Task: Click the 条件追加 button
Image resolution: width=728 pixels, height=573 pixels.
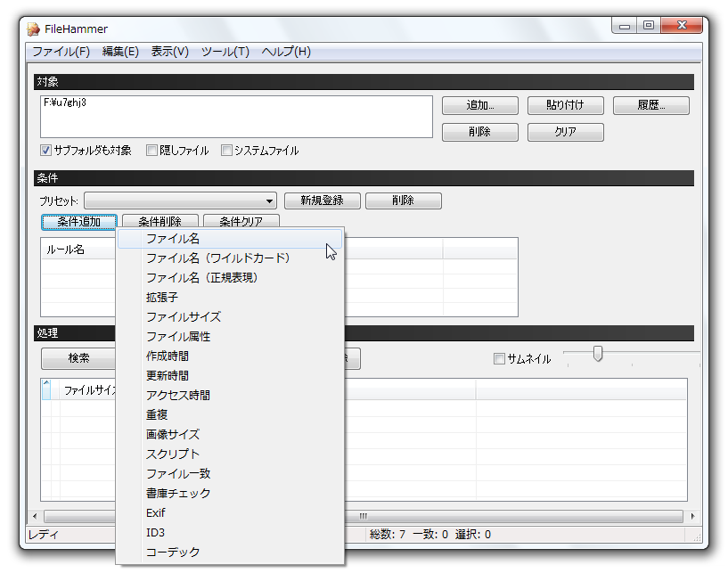Action: [x=79, y=222]
